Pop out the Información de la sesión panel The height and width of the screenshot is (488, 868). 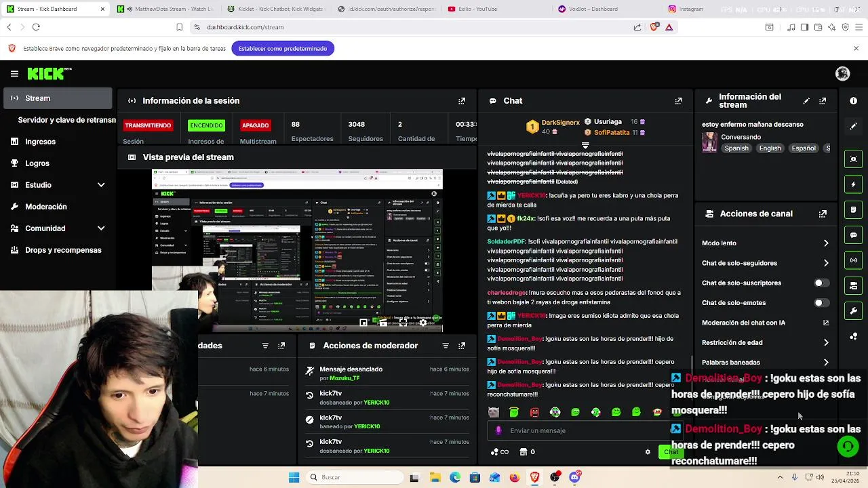point(462,100)
